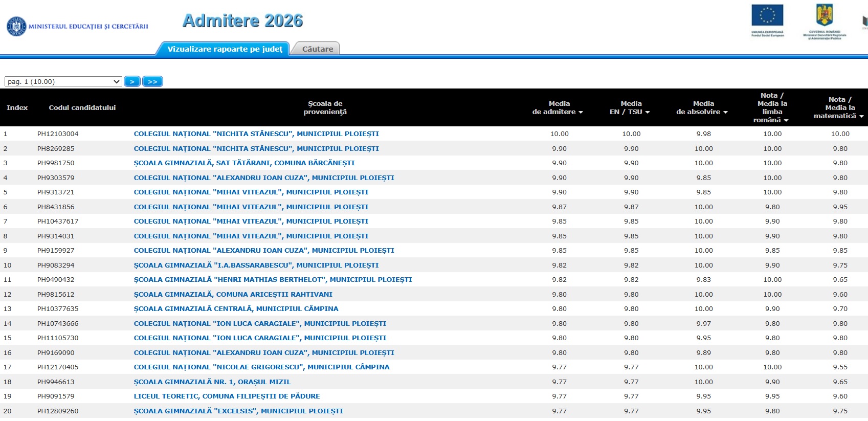Viewport: 868px width, 421px height.
Task: Click the European Union flag logo
Action: [x=767, y=20]
